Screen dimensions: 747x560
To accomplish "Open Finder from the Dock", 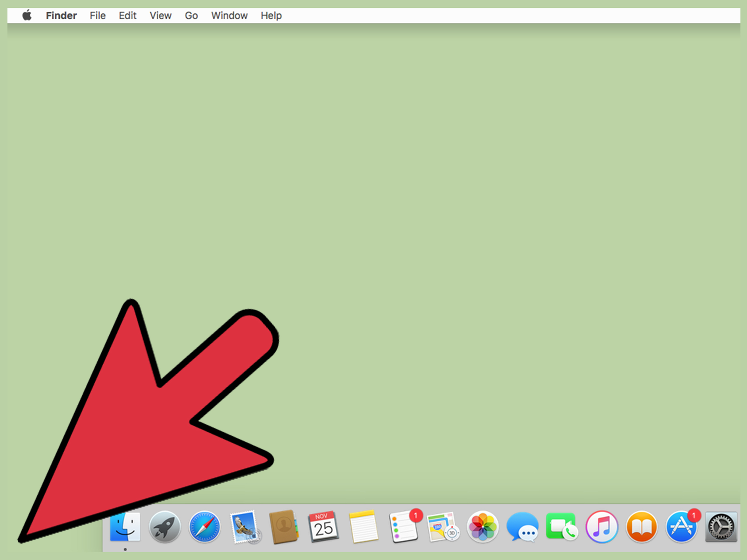I will pos(125,527).
